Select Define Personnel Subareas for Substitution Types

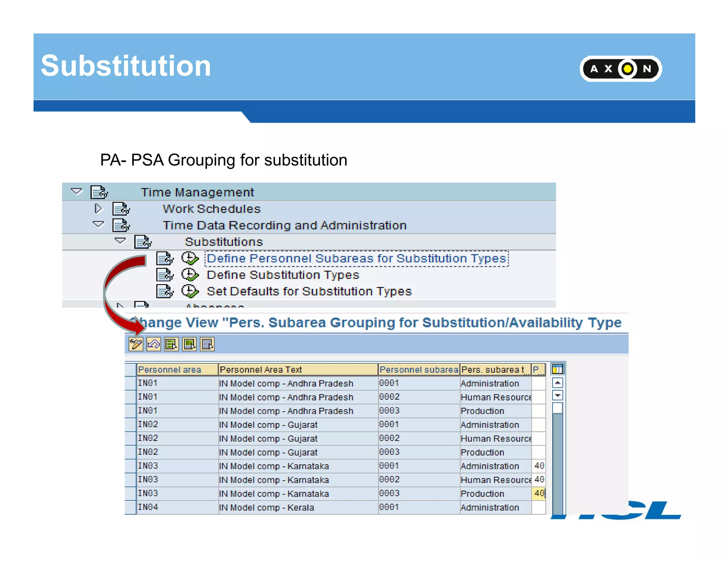click(357, 258)
